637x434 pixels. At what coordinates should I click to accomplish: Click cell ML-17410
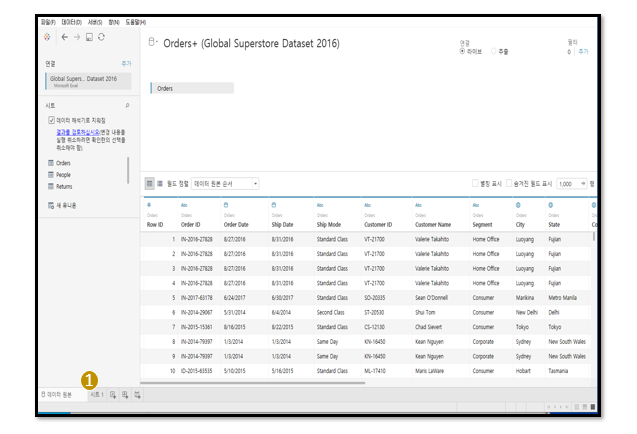tap(375, 371)
